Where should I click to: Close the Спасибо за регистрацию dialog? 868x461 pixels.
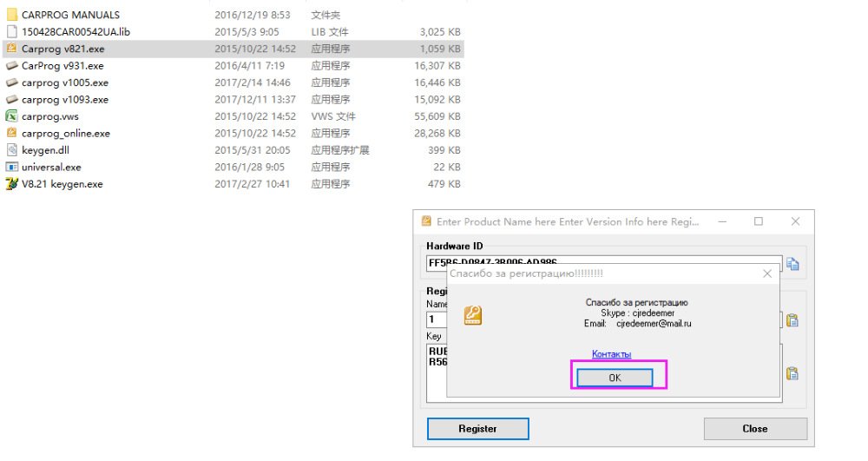[x=767, y=273]
